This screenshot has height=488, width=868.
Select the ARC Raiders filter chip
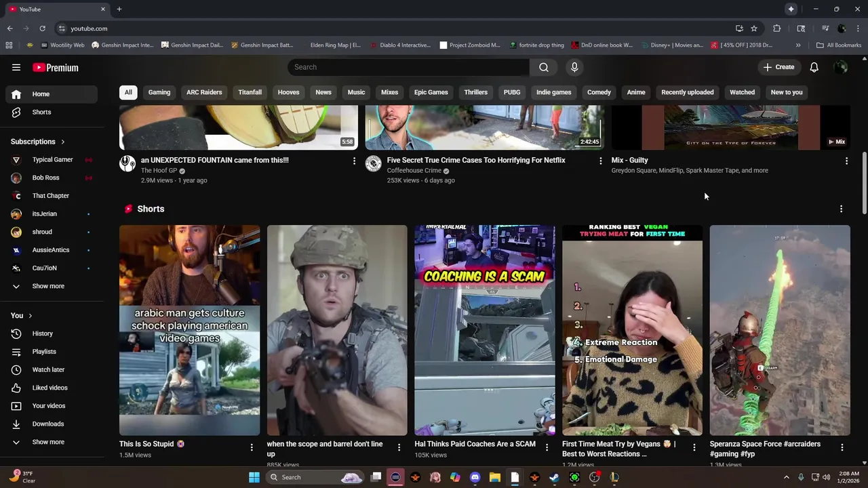[x=204, y=92]
